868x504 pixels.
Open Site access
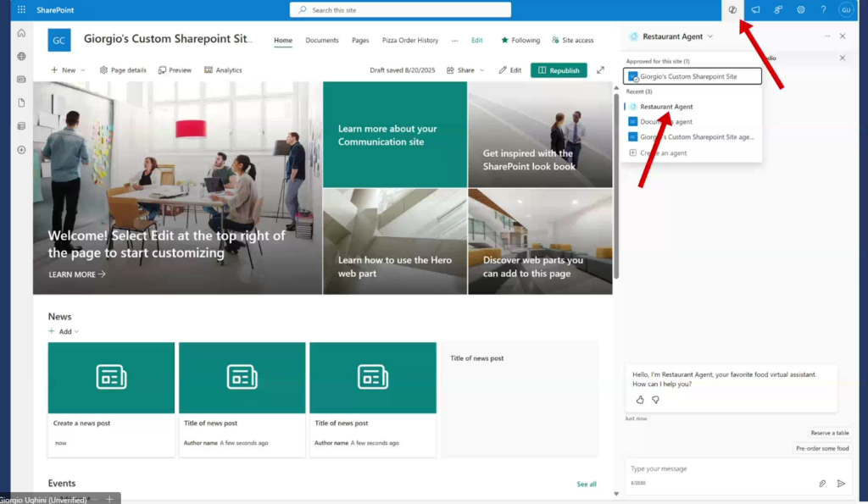pyautogui.click(x=572, y=41)
